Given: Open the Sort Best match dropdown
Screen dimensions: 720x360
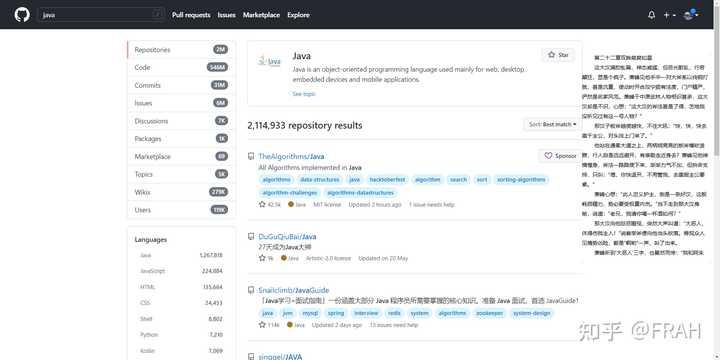Looking at the screenshot, I should (552, 124).
